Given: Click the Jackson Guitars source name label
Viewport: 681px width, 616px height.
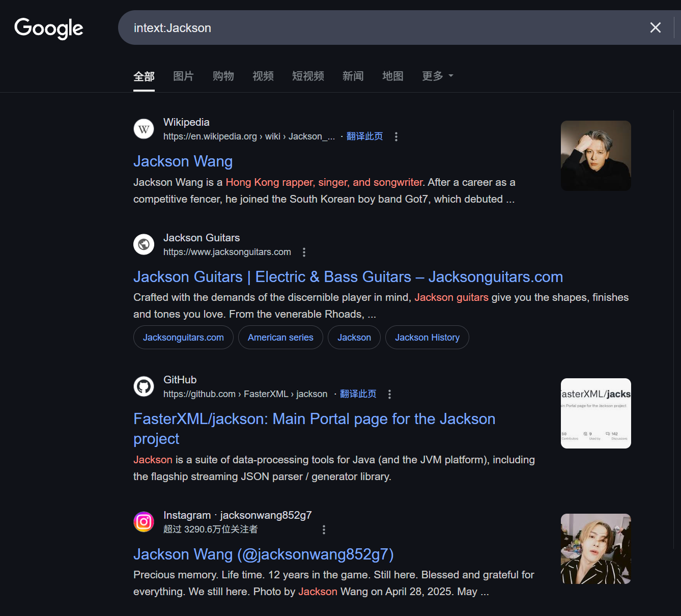Looking at the screenshot, I should tap(202, 238).
